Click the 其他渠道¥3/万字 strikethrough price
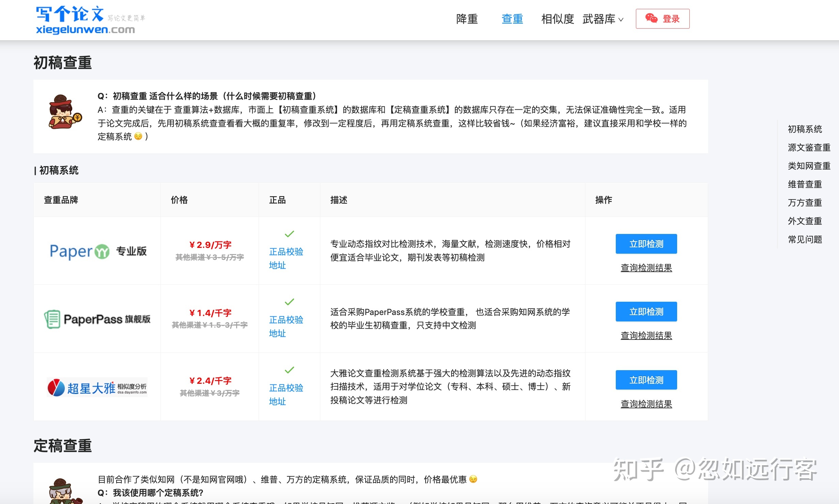Screen dimensions: 839x504 click(x=210, y=393)
